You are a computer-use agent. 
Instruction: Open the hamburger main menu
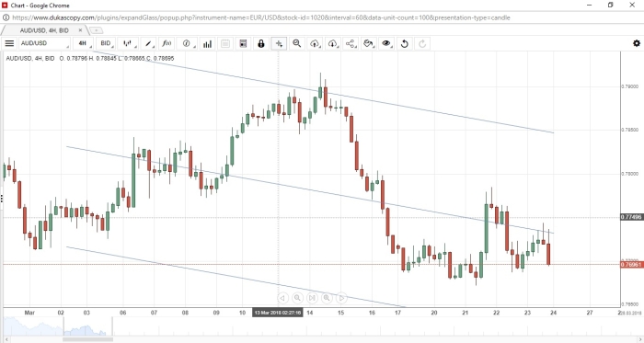(9, 43)
